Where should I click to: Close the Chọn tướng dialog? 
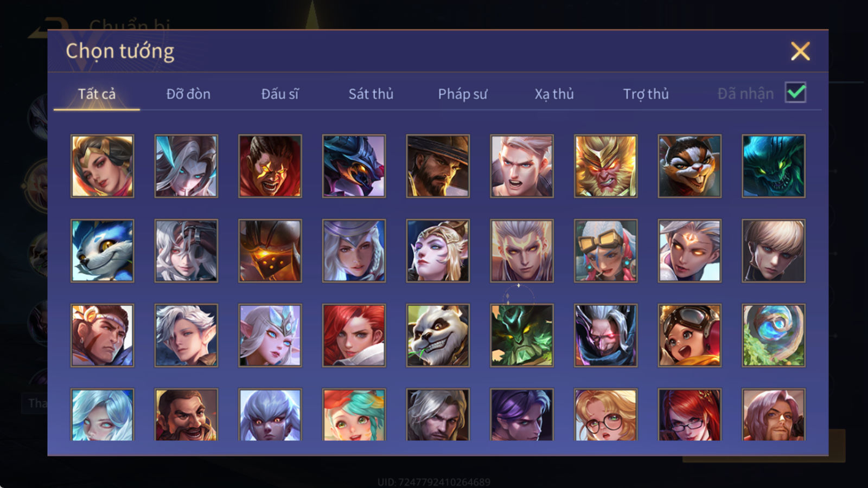click(800, 52)
